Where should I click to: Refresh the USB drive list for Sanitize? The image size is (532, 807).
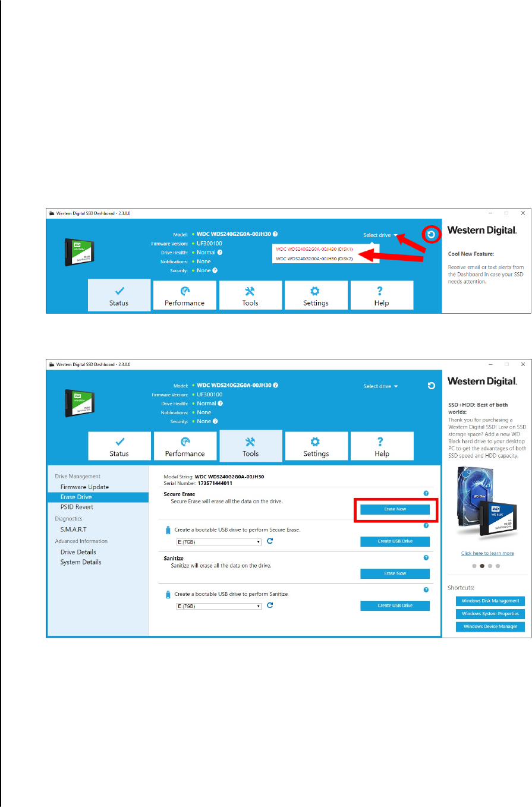coord(270,606)
